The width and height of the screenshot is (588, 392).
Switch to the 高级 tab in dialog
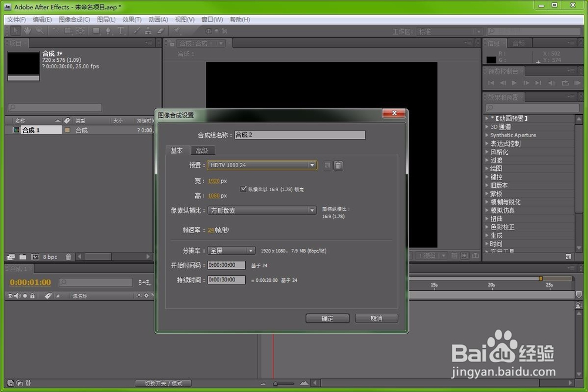202,151
